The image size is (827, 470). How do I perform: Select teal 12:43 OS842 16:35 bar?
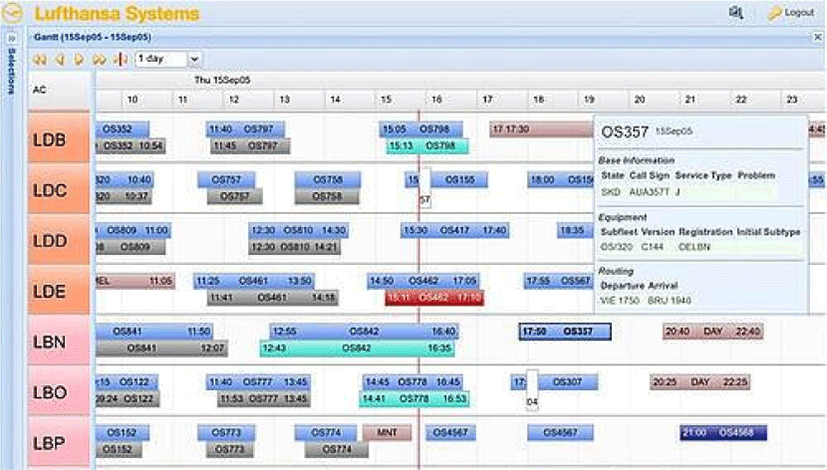point(357,348)
